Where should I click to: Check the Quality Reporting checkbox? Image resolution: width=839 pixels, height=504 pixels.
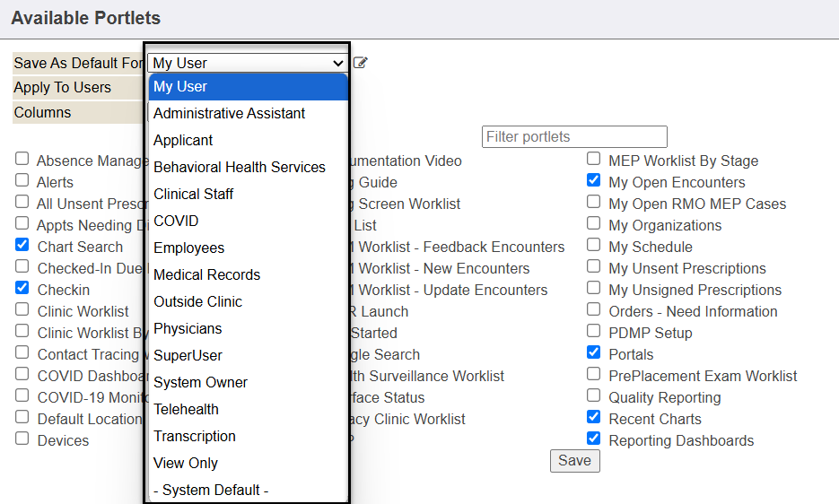pos(593,395)
